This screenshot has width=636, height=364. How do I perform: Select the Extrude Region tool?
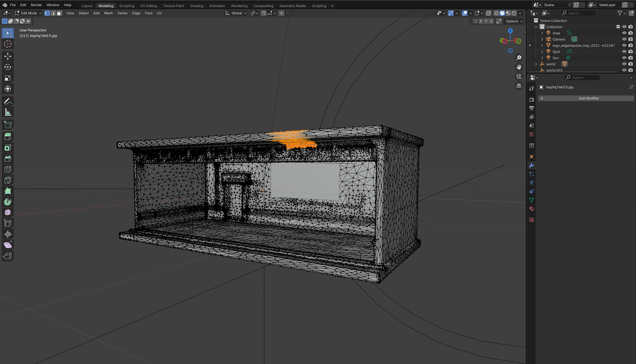tap(8, 137)
